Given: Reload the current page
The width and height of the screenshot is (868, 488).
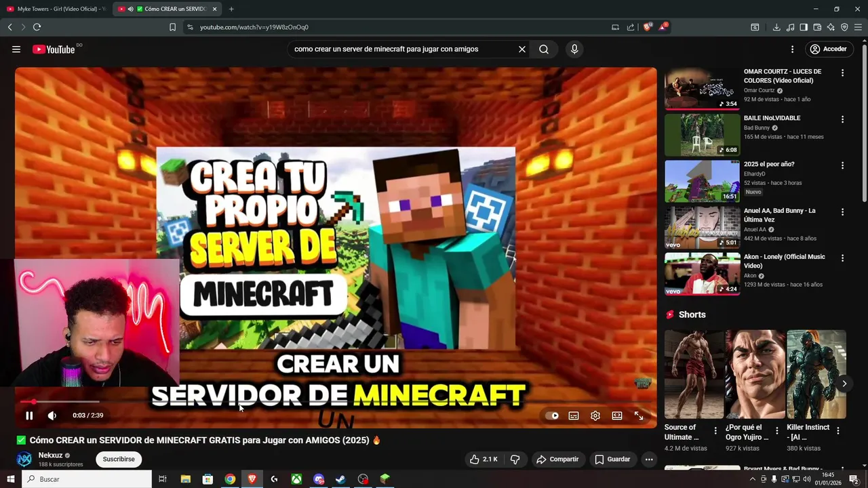Looking at the screenshot, I should click(x=37, y=27).
